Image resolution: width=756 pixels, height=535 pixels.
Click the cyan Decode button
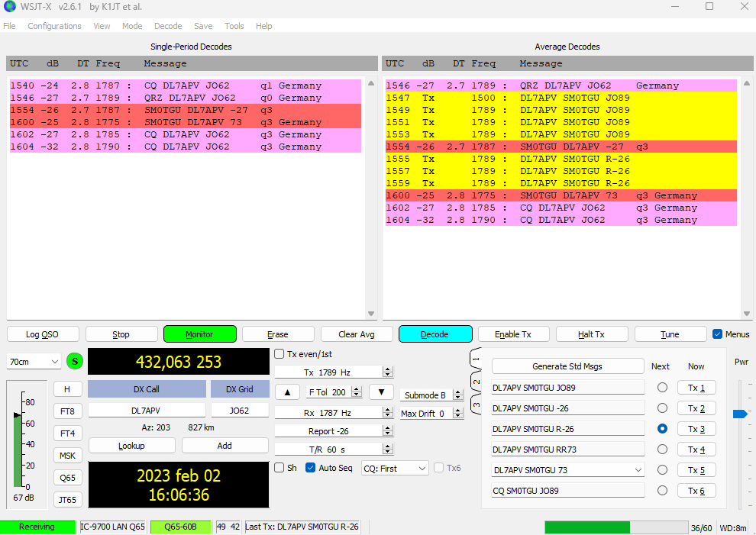435,334
